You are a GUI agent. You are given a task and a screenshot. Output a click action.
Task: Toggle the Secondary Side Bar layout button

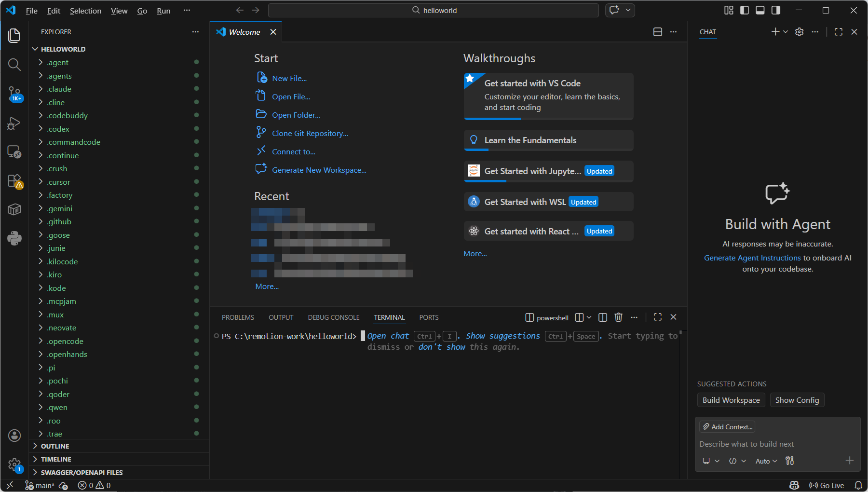click(x=776, y=10)
